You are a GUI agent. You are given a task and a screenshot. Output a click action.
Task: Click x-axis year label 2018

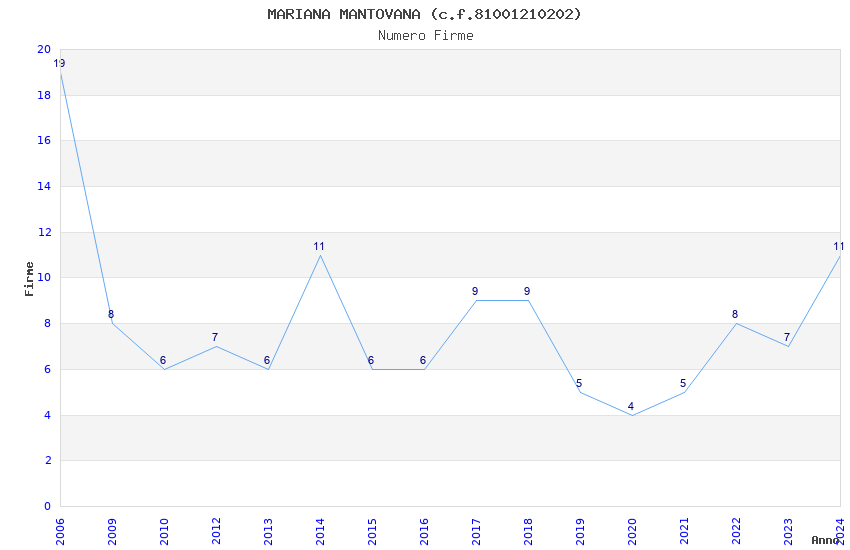tap(529, 531)
